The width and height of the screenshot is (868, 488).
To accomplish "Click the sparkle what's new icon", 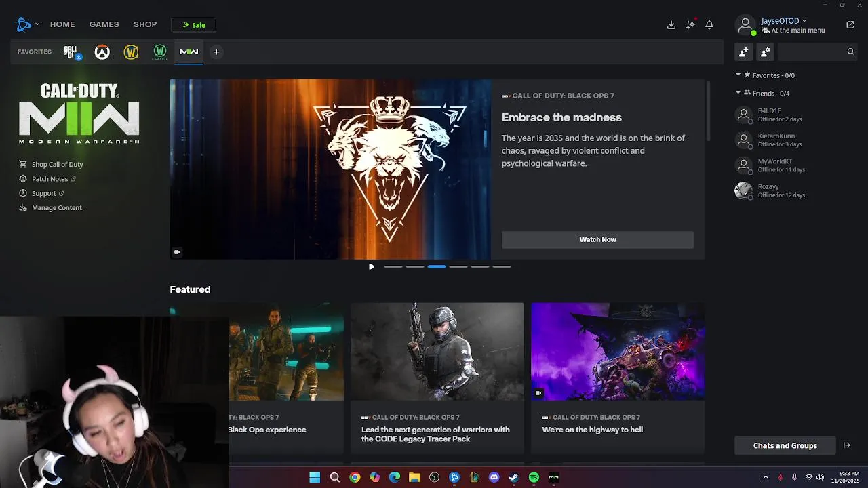I will (x=690, y=25).
